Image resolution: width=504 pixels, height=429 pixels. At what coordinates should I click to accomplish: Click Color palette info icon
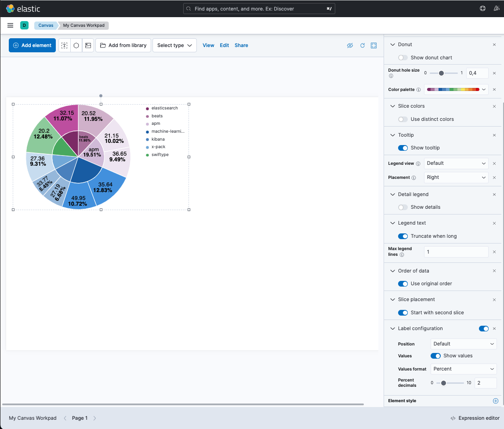(418, 90)
